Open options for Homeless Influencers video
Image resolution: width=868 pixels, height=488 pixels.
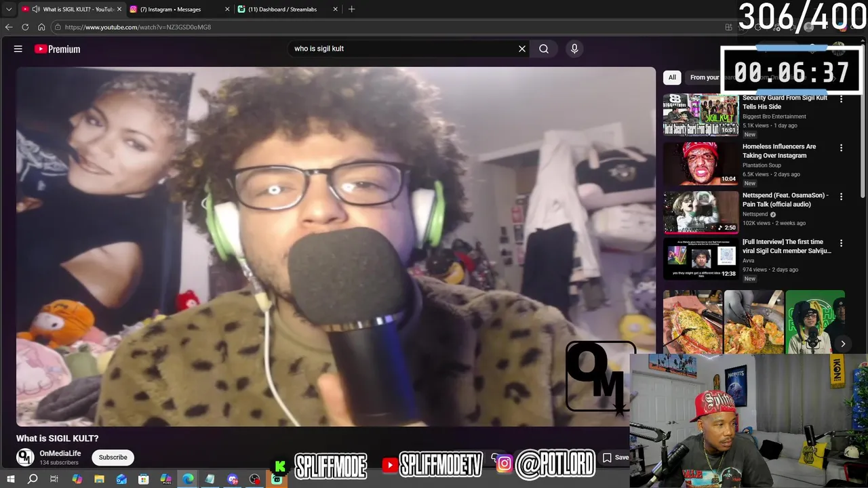(841, 148)
